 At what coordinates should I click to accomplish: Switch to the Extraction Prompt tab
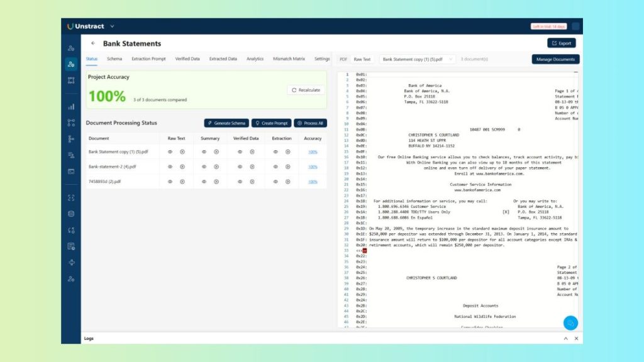click(x=148, y=59)
